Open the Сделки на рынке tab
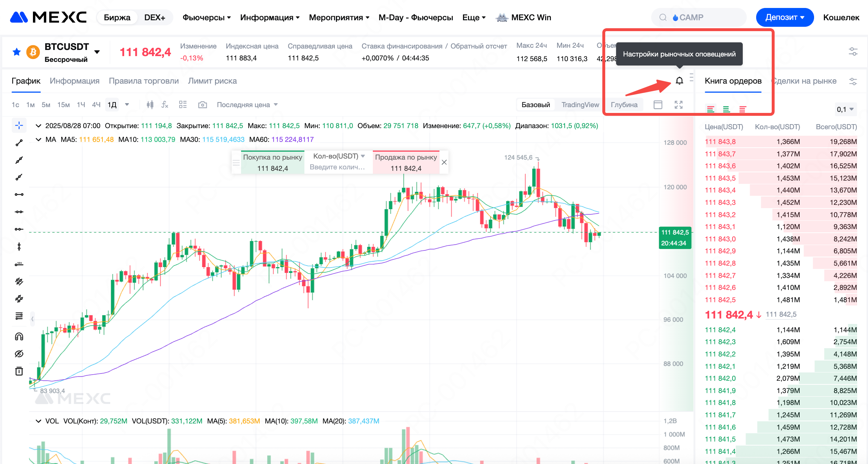868x464 pixels. (x=805, y=81)
